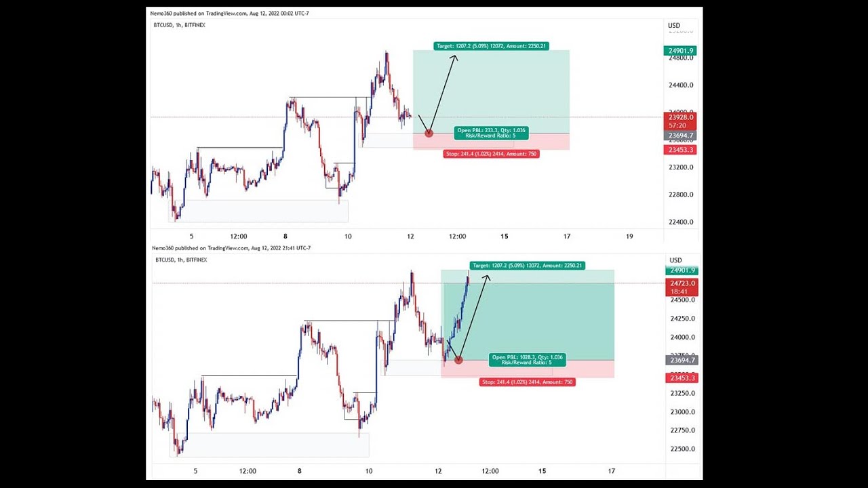Click the red Stop label in the upper chart

[x=491, y=154]
